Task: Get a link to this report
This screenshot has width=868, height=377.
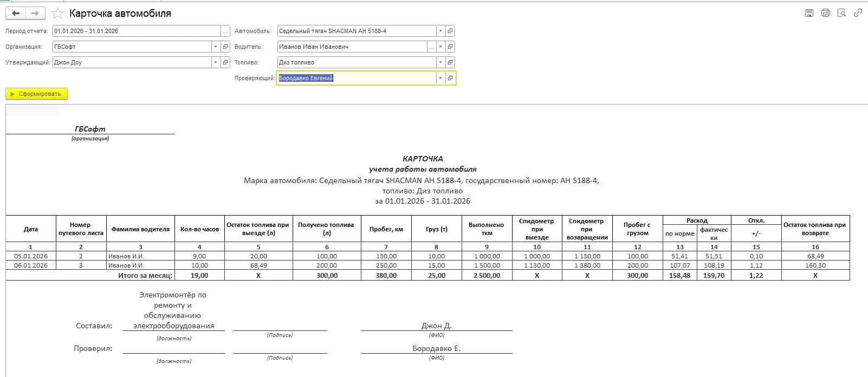Action: (858, 13)
